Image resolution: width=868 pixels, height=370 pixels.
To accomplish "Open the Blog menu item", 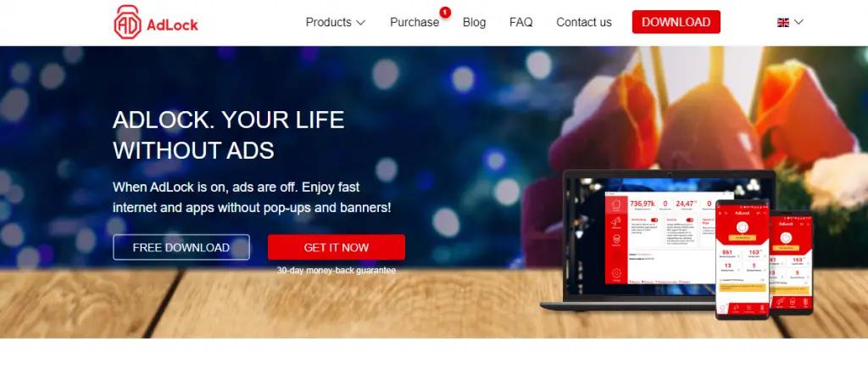I will tap(475, 22).
